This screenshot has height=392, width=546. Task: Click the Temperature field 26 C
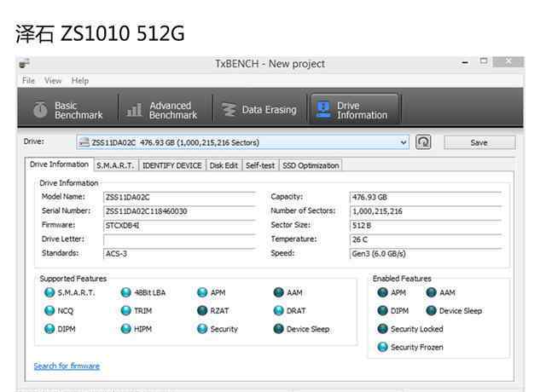point(426,239)
